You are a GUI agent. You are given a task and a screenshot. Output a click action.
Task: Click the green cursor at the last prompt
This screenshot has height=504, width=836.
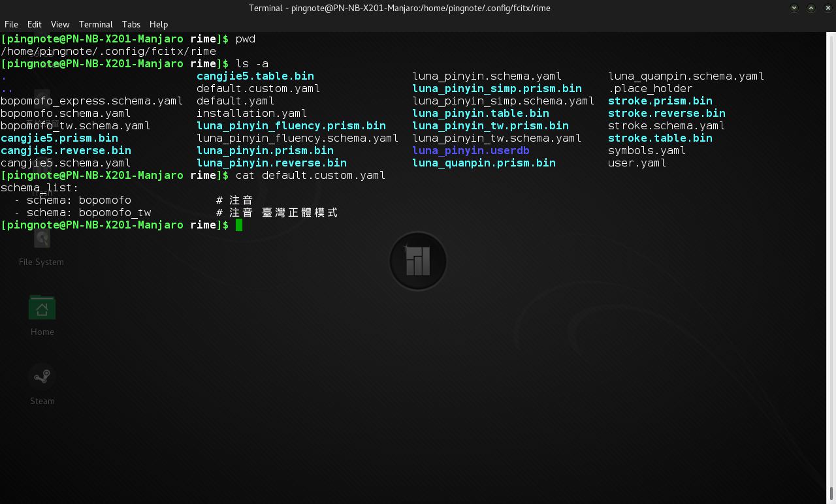(239, 225)
